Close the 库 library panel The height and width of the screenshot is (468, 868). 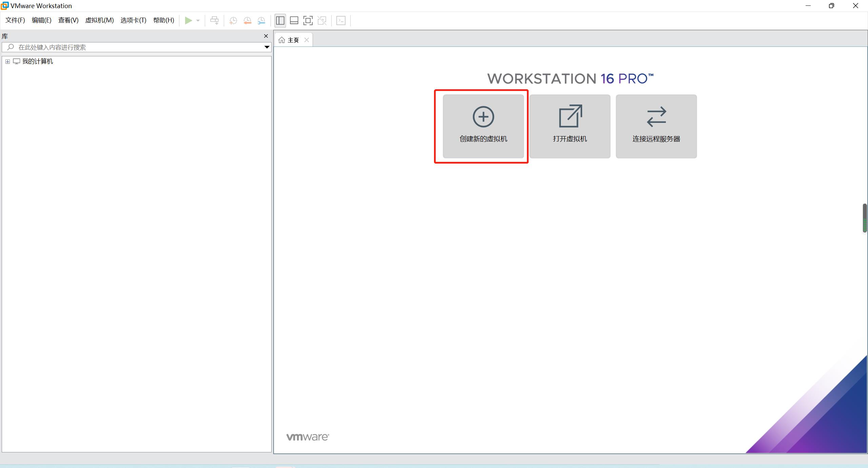point(266,36)
